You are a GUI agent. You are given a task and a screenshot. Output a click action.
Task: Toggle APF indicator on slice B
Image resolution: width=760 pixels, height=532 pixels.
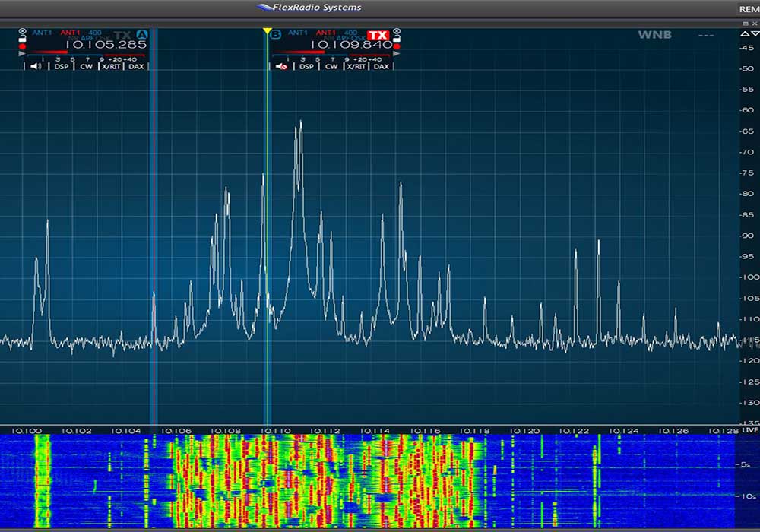[344, 38]
